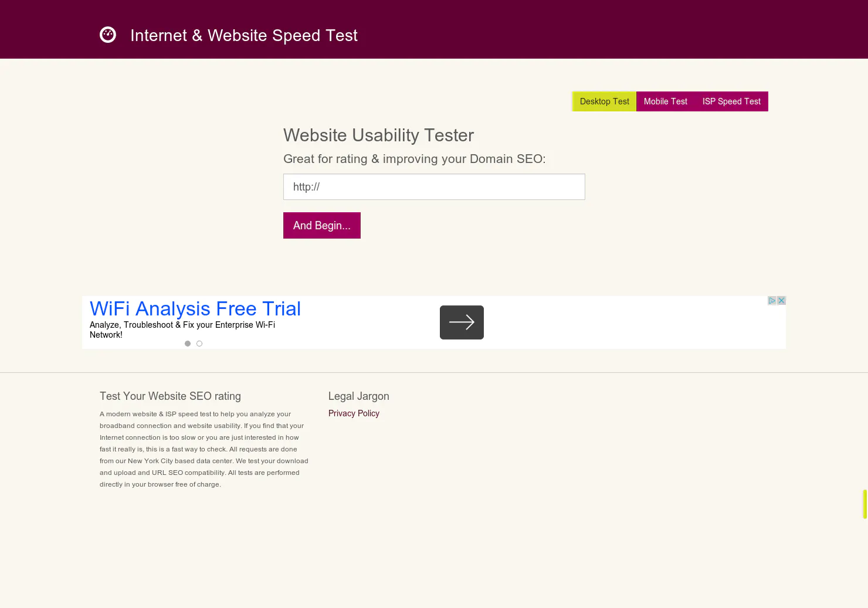868x608 pixels.
Task: Open the ISP Speed Test tab
Action: coord(731,101)
